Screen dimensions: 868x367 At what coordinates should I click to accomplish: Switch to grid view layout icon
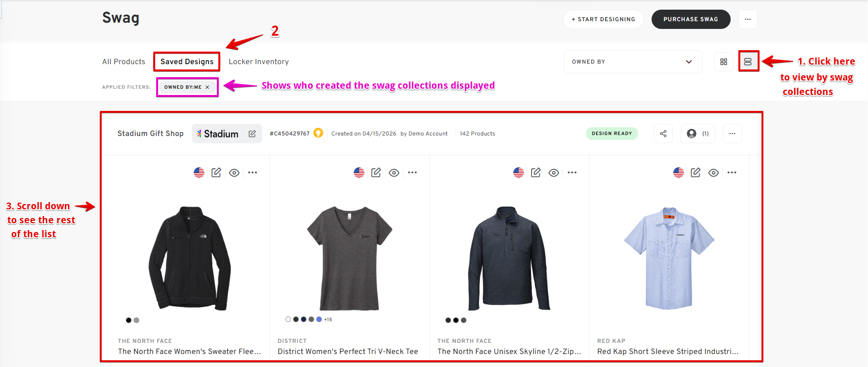[723, 62]
